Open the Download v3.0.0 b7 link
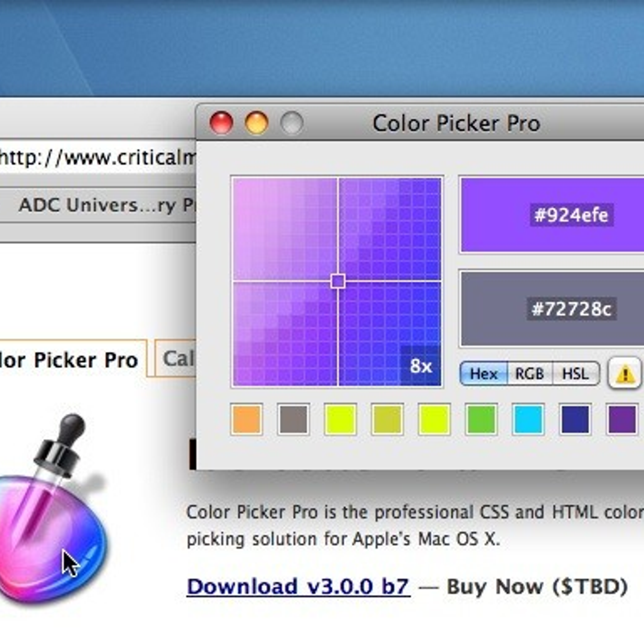Screen dimensions: 644x644 click(298, 586)
